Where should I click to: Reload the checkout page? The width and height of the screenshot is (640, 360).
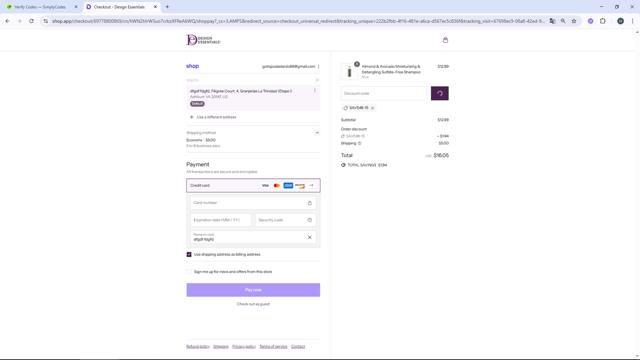[x=31, y=21]
